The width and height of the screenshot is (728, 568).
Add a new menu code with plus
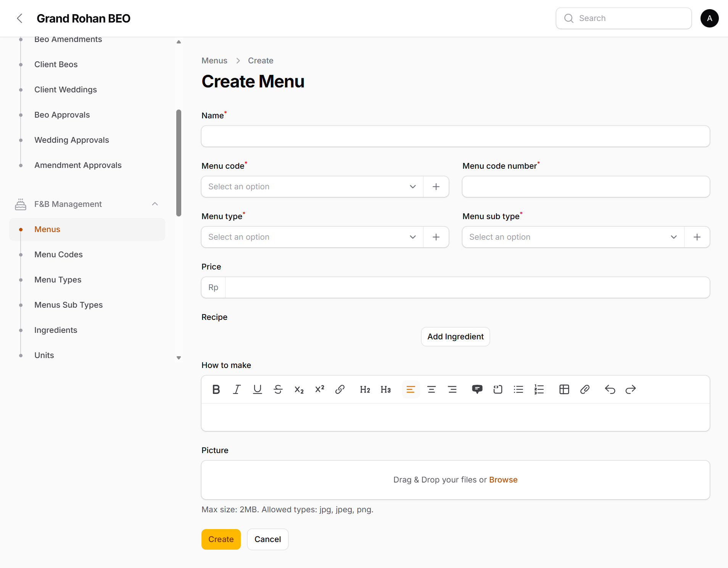point(436,187)
